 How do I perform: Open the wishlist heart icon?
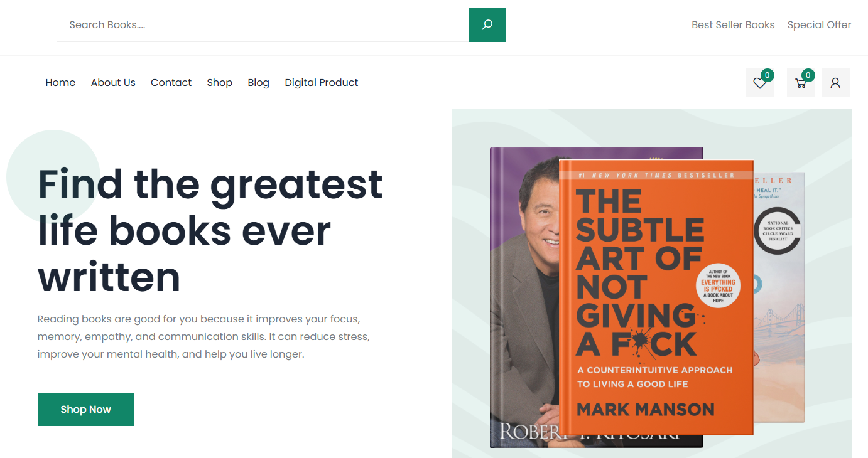759,83
